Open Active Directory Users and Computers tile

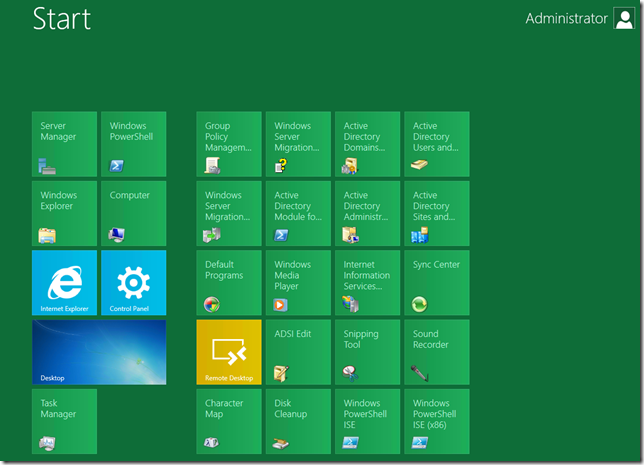[437, 144]
